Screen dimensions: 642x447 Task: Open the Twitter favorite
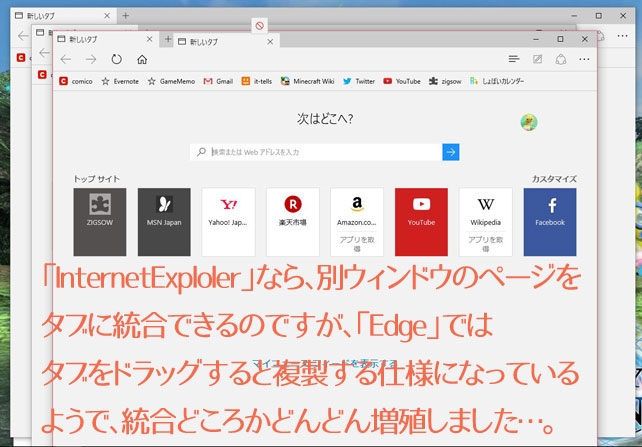coord(359,81)
